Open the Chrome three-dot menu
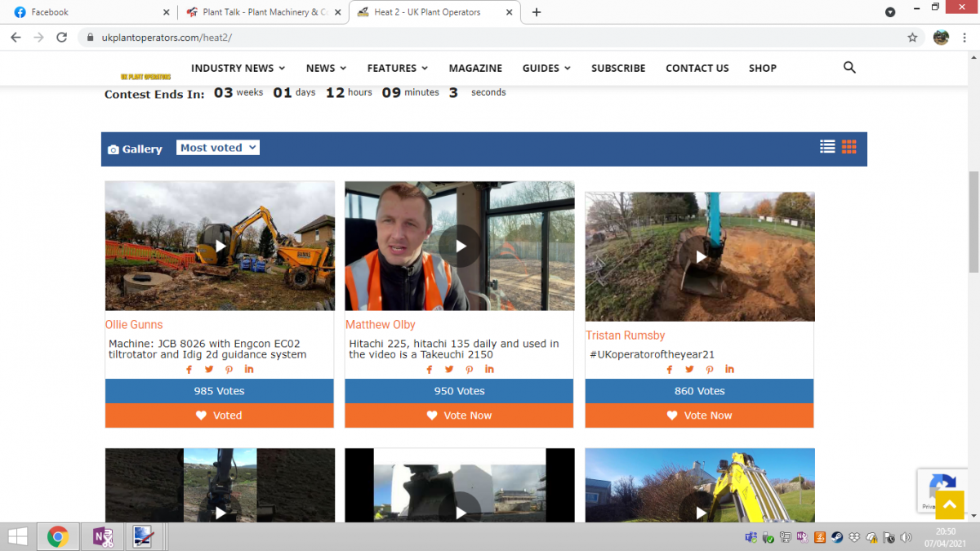 [x=964, y=38]
